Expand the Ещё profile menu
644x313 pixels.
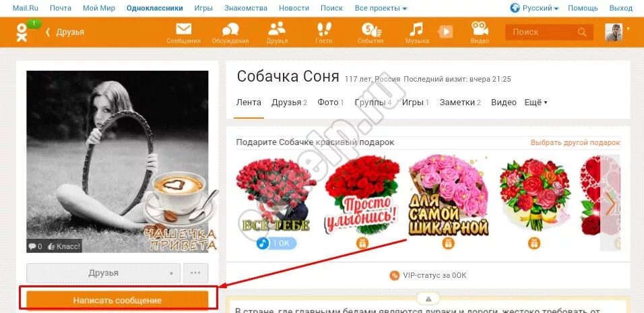pos(536,103)
